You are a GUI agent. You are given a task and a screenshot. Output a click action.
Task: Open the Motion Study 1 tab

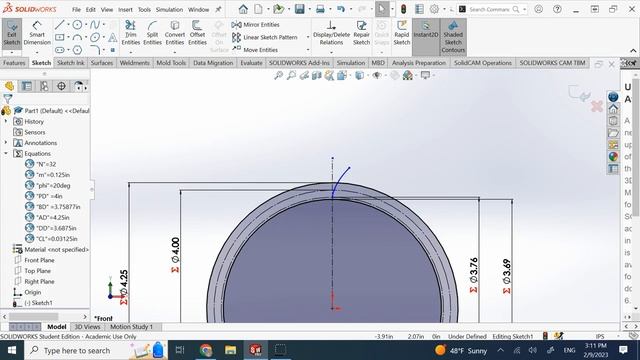coord(131,327)
